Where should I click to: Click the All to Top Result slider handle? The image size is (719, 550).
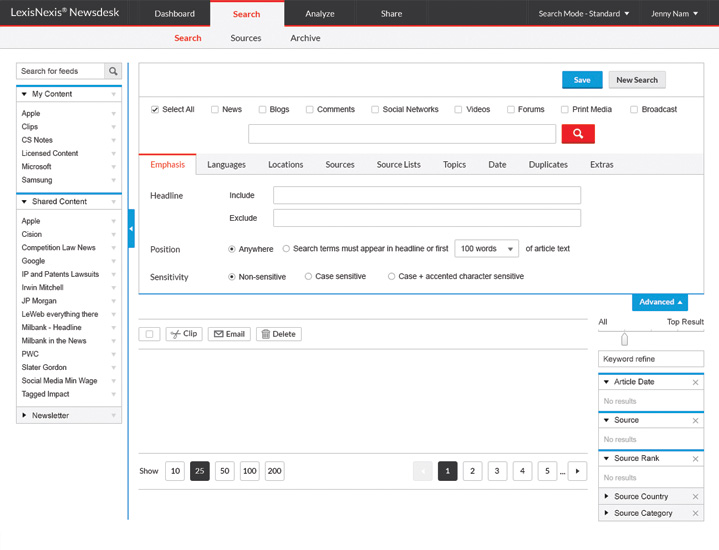pyautogui.click(x=625, y=339)
